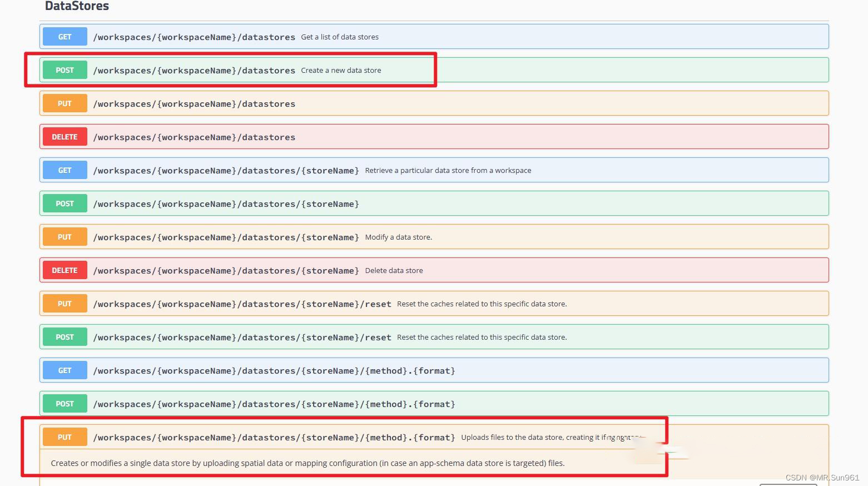This screenshot has height=486, width=868.
Task: Click the GET badge on storeName endpoint
Action: [65, 170]
